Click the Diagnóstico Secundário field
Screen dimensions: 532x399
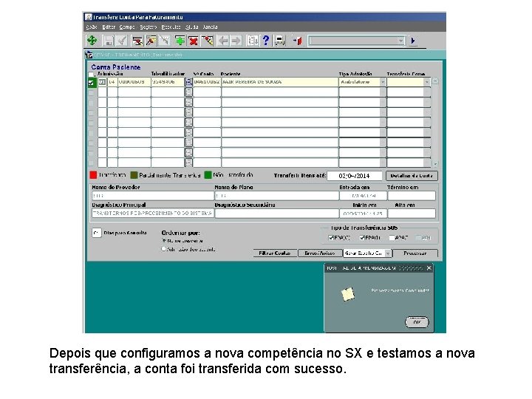(x=277, y=214)
